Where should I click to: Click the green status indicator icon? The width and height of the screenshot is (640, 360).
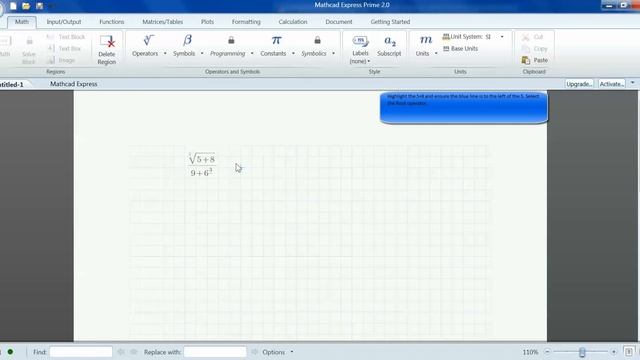coord(10,351)
